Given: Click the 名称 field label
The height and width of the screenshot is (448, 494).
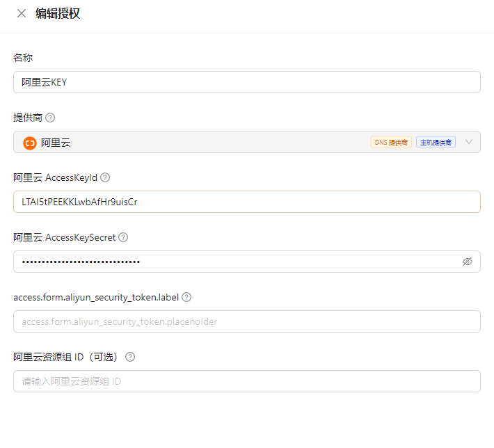Looking at the screenshot, I should [x=23, y=58].
